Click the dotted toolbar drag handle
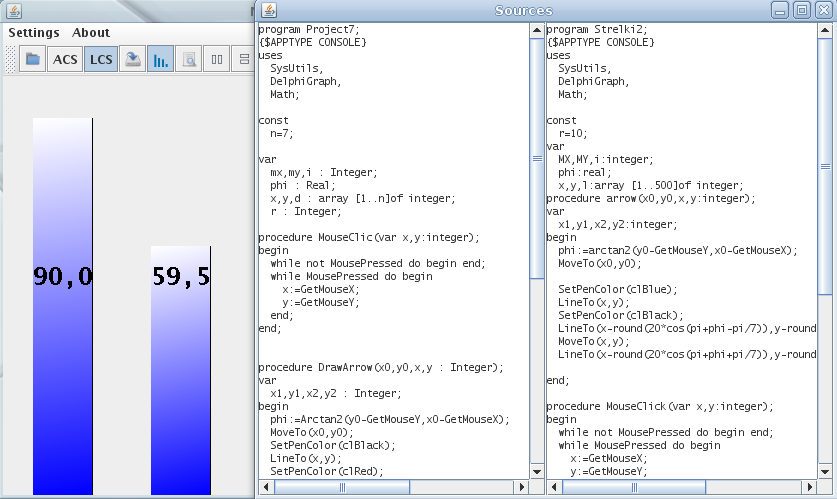The width and height of the screenshot is (837, 499). [10, 59]
